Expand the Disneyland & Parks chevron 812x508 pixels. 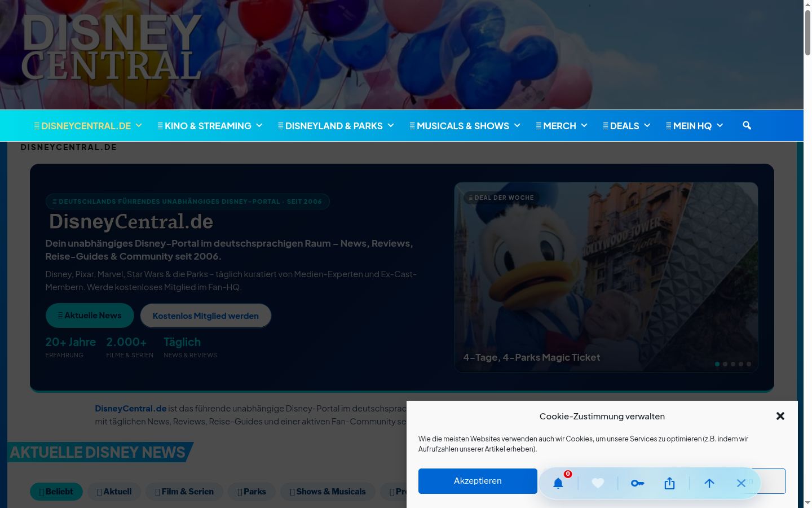(x=391, y=125)
